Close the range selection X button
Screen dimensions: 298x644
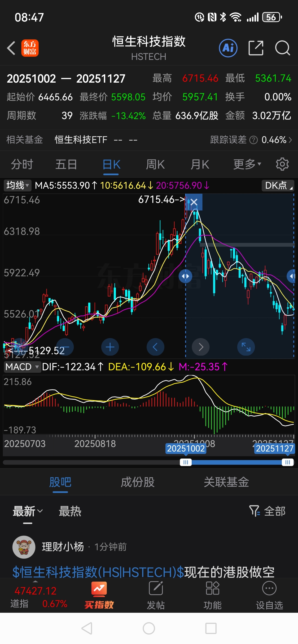(x=194, y=202)
